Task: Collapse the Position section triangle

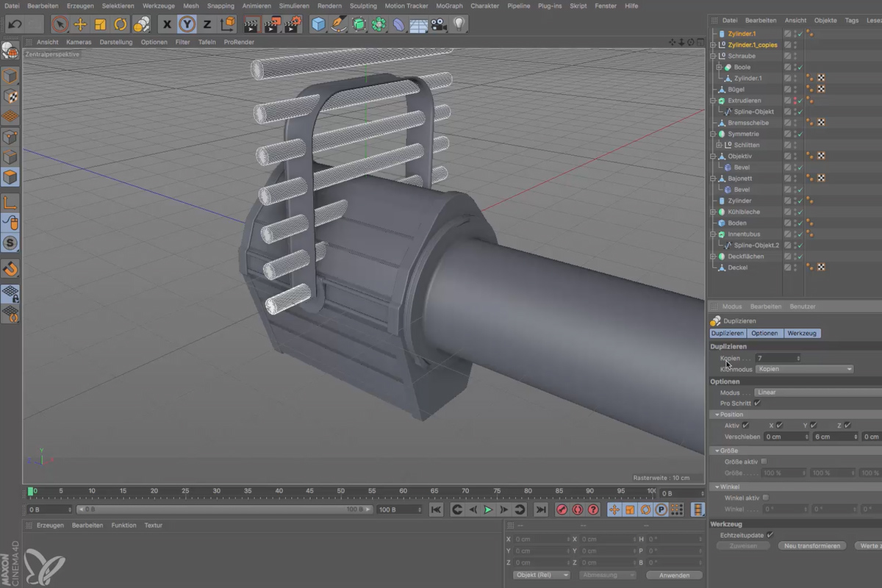Action: coord(717,415)
